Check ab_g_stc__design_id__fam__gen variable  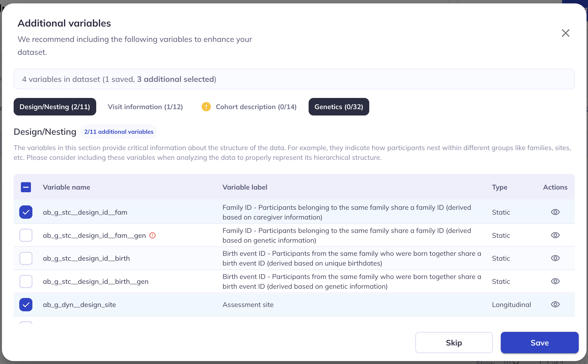coord(26,235)
